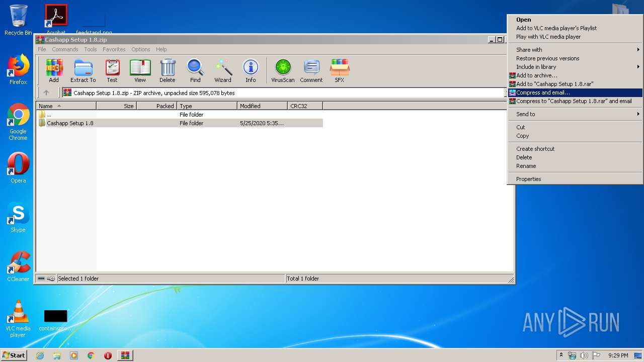
Task: Click the parent folder ".." row
Action: pos(180,115)
